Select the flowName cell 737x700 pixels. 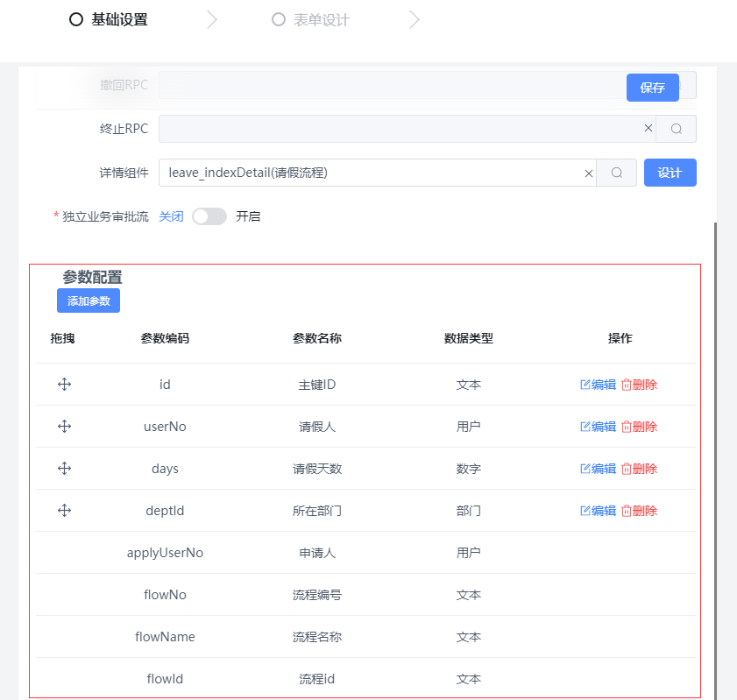point(165,637)
